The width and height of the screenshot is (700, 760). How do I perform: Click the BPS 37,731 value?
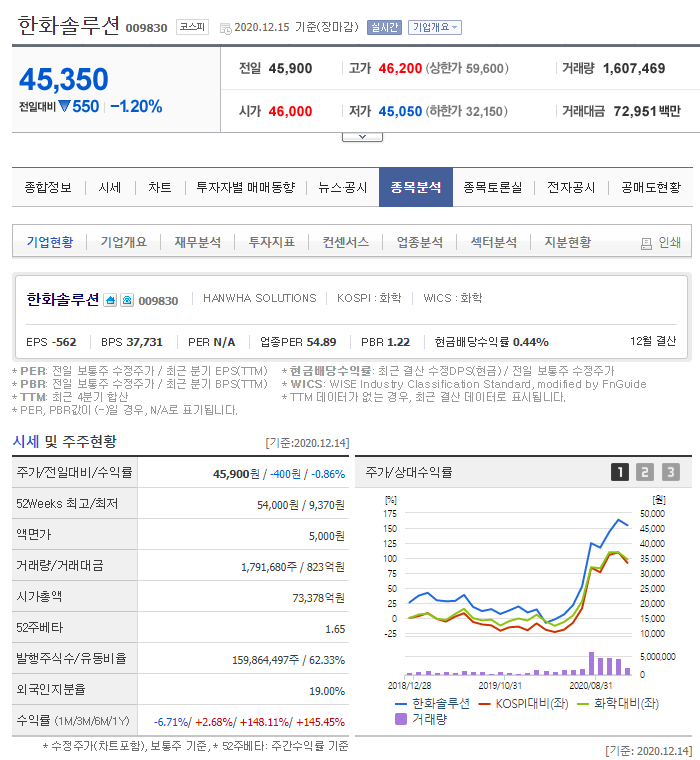pyautogui.click(x=144, y=342)
